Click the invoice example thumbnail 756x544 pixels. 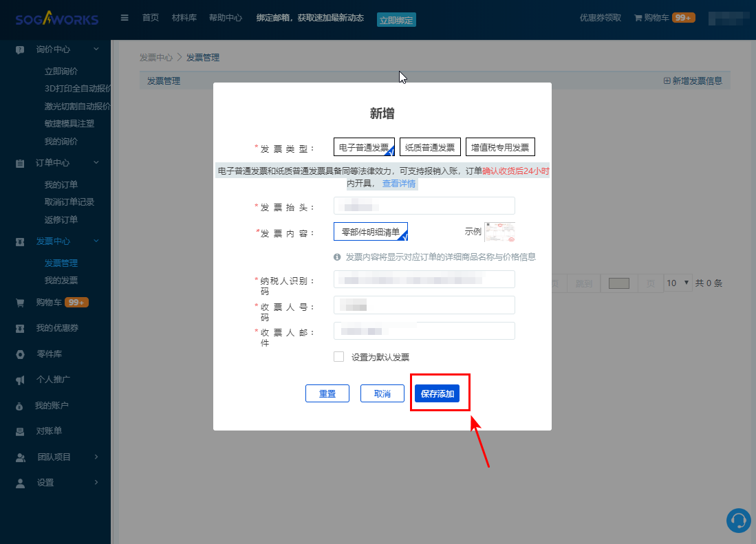[x=499, y=232]
